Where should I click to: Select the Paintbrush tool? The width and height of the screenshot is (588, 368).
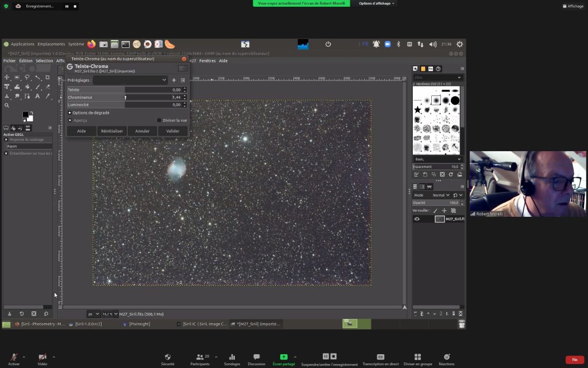pos(37,87)
